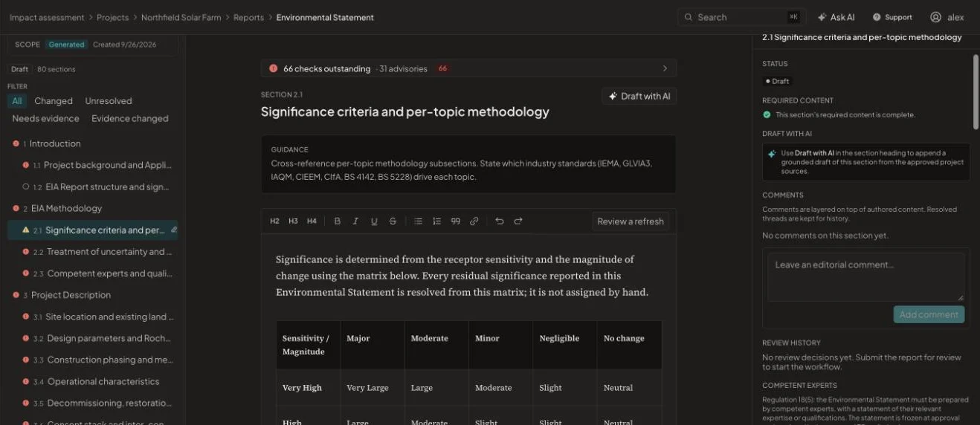The image size is (980, 425).
Task: Click the green required content check icon
Action: click(767, 114)
